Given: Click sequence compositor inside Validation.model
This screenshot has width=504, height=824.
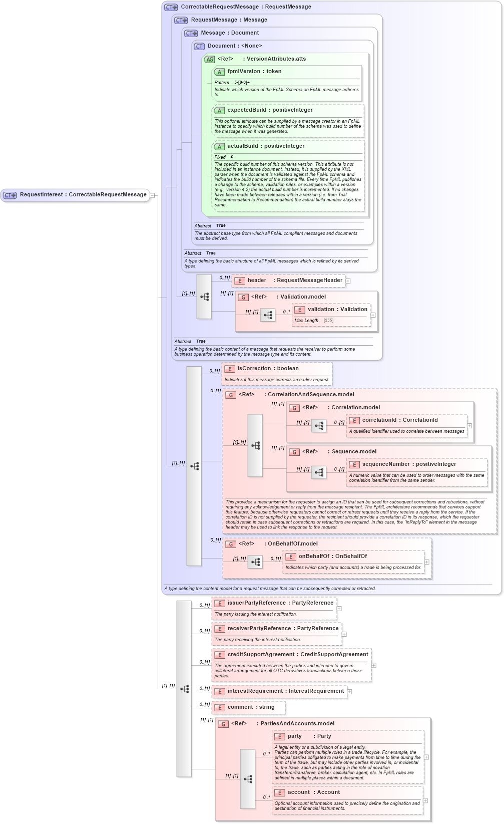Looking at the screenshot, I should click(268, 315).
